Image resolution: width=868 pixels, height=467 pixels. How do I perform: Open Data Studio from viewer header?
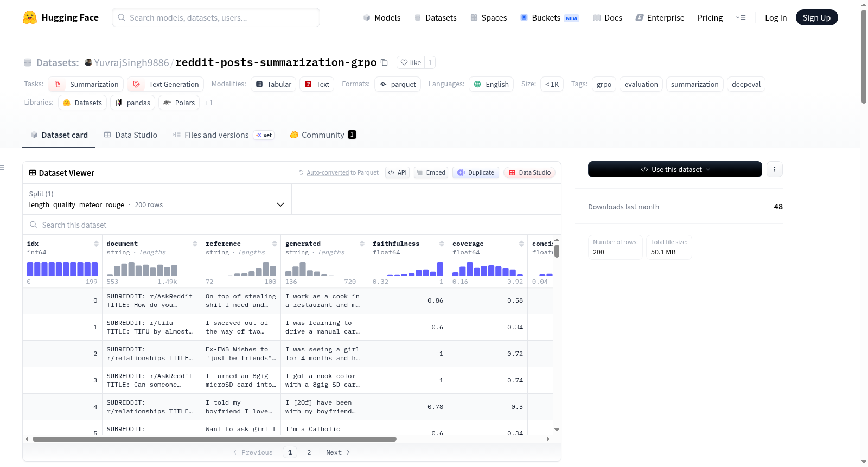coord(529,172)
